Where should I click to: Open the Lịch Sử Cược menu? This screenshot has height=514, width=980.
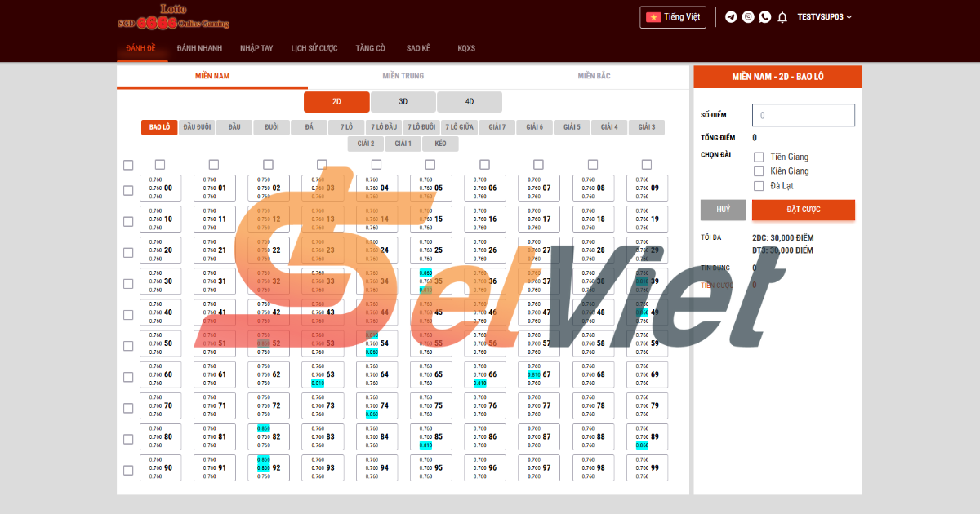point(314,48)
